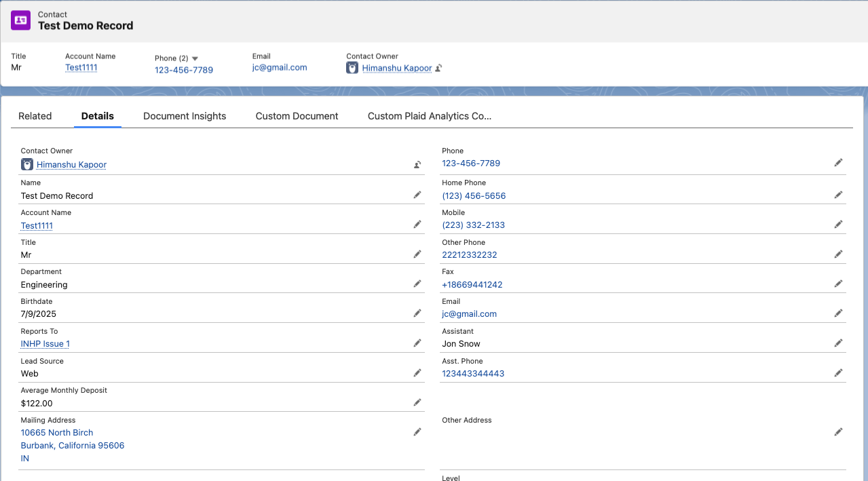The image size is (868, 481).
Task: Select the Details tab
Action: [x=98, y=116]
